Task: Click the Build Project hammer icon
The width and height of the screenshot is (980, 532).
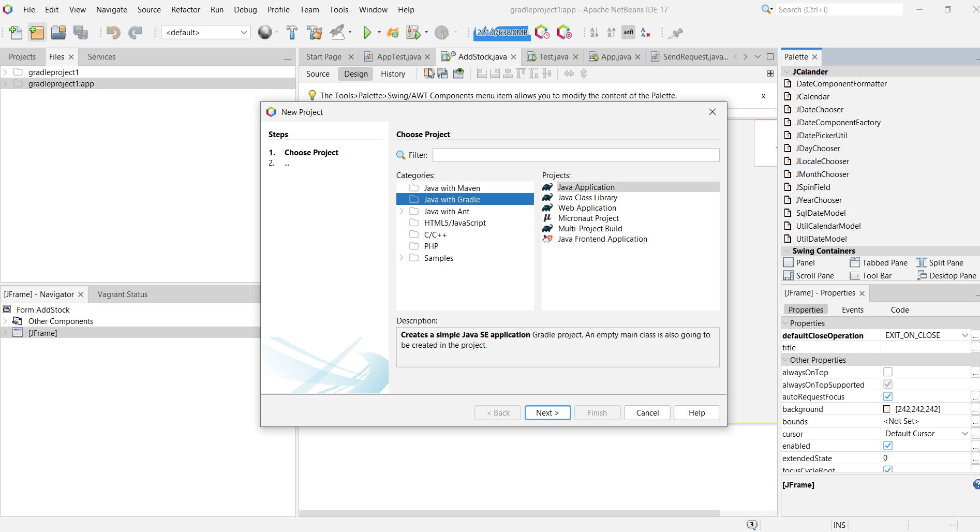Action: coord(292,33)
